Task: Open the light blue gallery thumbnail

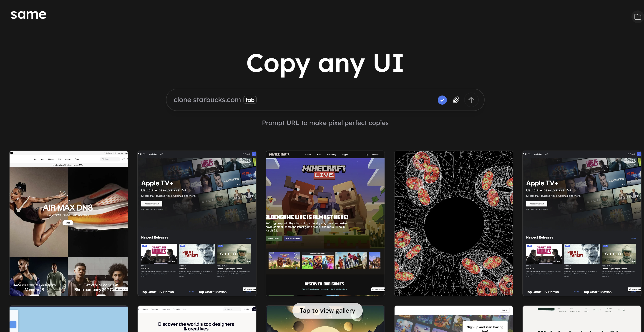Action: point(69,319)
